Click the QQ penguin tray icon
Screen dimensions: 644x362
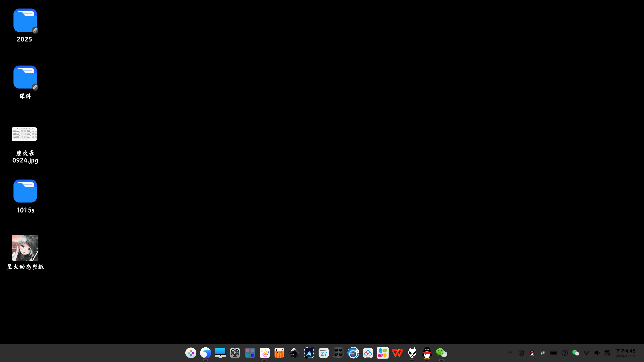pyautogui.click(x=532, y=353)
